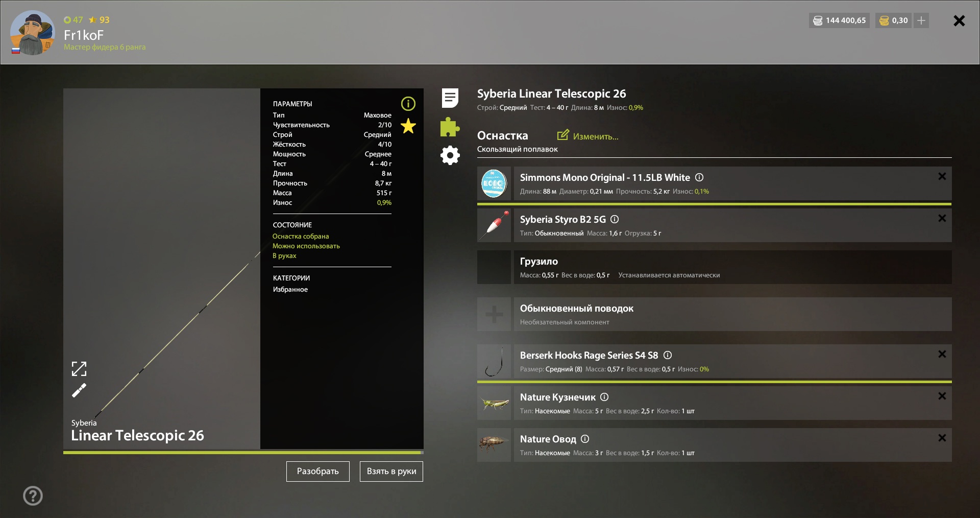Screen dimensions: 980x518
Task: Click the rod preview image
Action: 162,269
